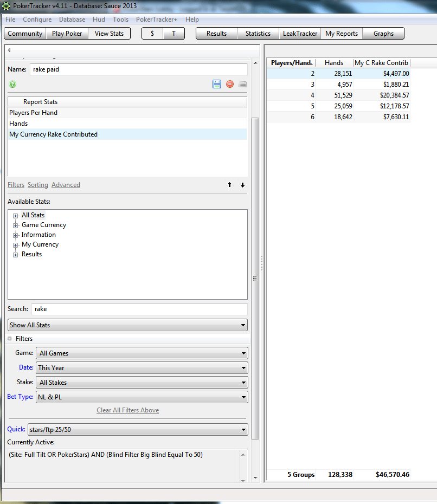Open the Stake filter dropdown

click(x=142, y=383)
